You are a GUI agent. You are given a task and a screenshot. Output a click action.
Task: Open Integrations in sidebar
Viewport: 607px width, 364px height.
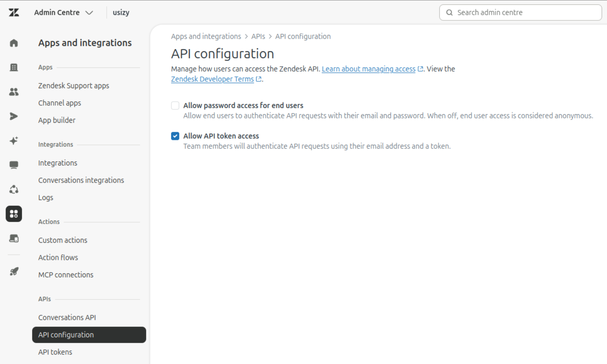[58, 163]
